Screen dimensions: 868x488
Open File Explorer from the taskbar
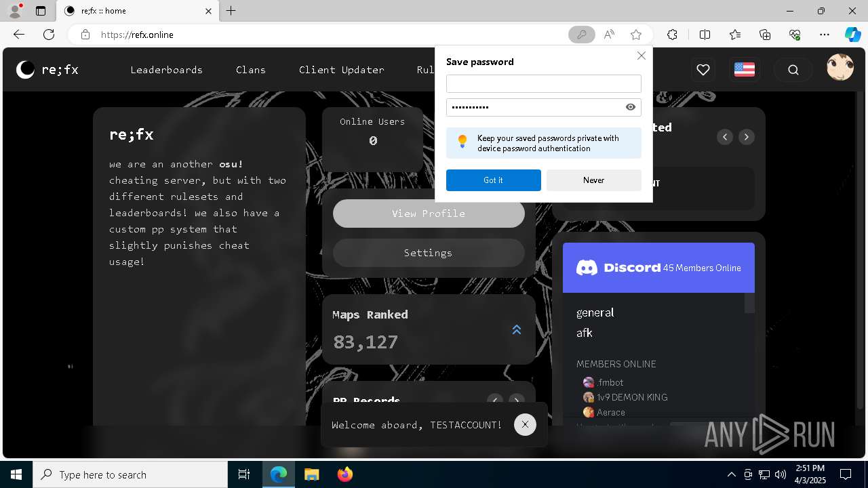pos(311,474)
